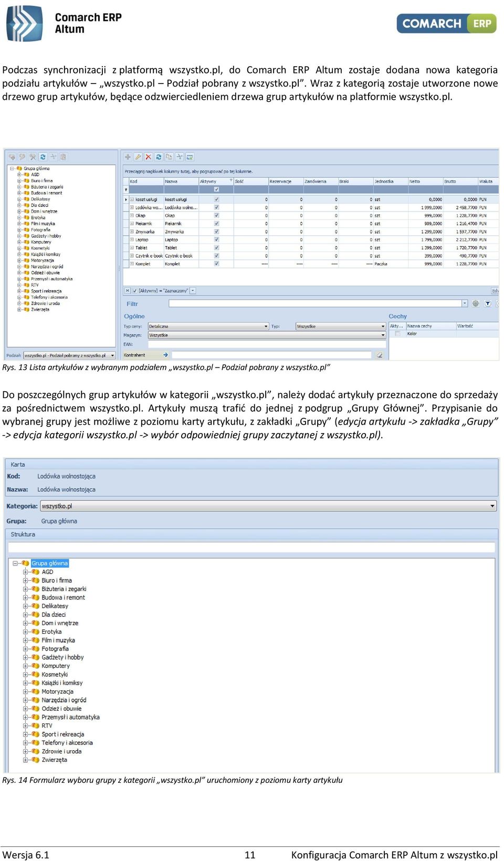This screenshot has width=504, height=861.
Task: Click the funnel filter icon beside the Filtr field
Action: [488, 303]
